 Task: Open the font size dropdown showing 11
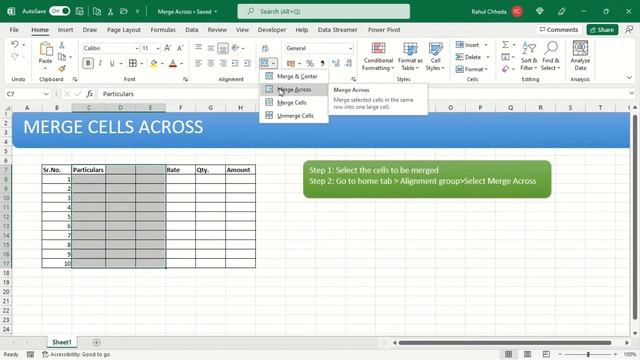[158, 48]
